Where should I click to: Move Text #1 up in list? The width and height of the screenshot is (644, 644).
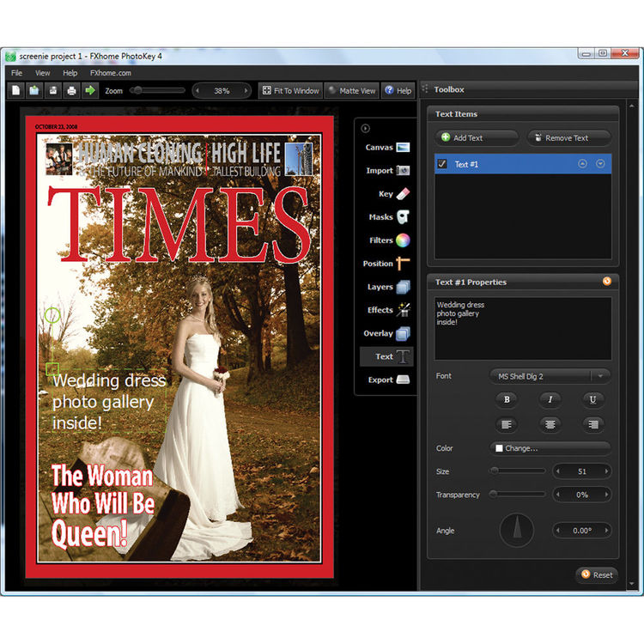point(582,164)
